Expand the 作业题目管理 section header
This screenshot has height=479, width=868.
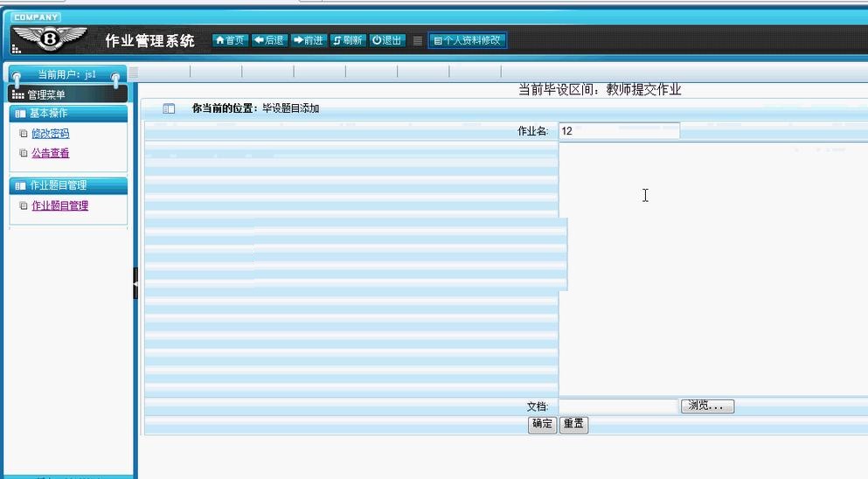pyautogui.click(x=69, y=185)
